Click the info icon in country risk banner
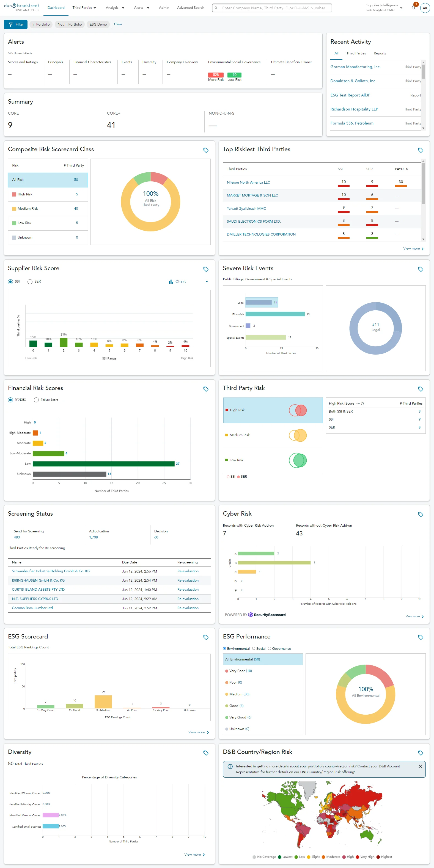Screen dimensions: 434x868 coord(230,766)
